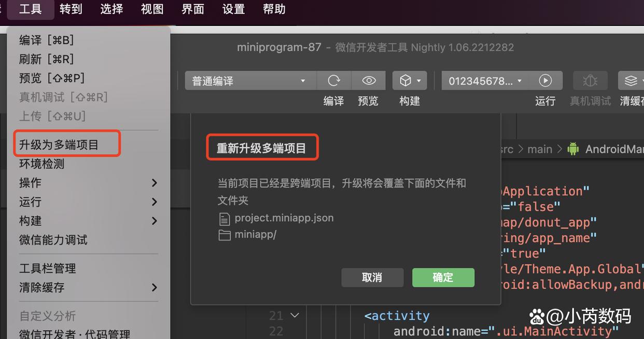Click the Android icon in breadcrumb
This screenshot has height=339, width=644.
click(573, 149)
